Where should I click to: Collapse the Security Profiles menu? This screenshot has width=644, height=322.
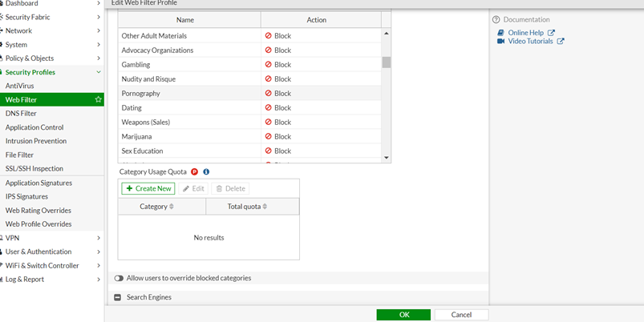(x=99, y=72)
